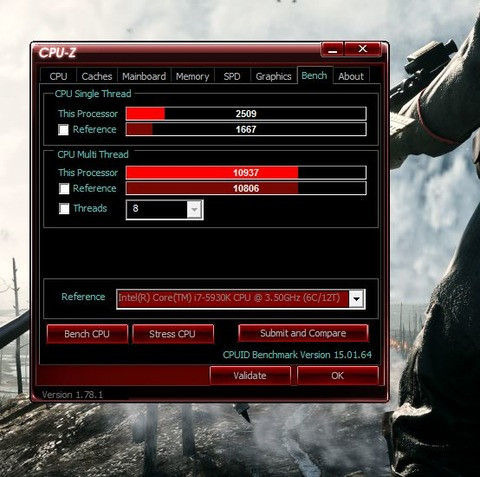Open the Caches tab
Screen dimensions: 480x477
pos(97,76)
